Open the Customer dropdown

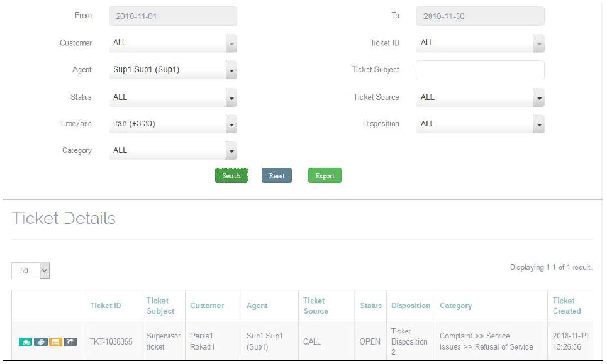click(172, 43)
